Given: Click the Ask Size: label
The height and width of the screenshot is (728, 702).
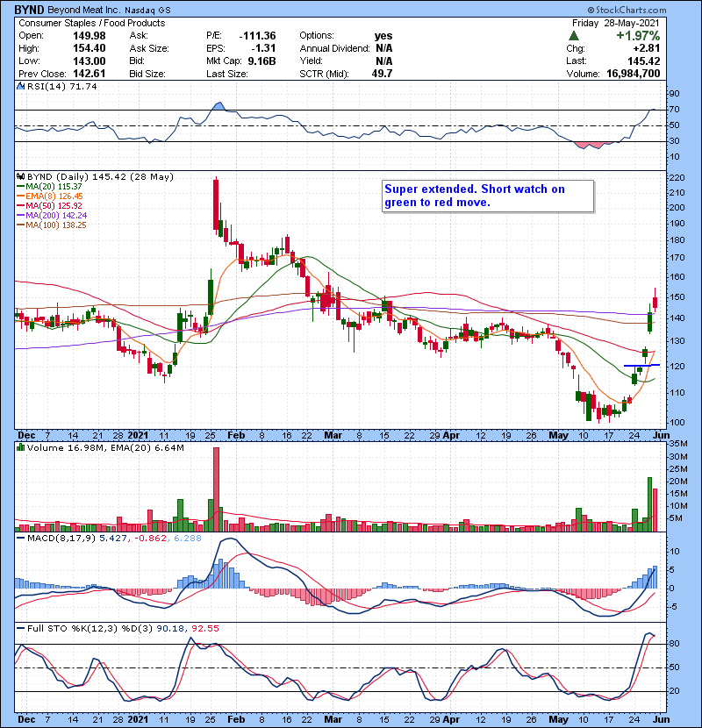Looking at the screenshot, I should [149, 48].
